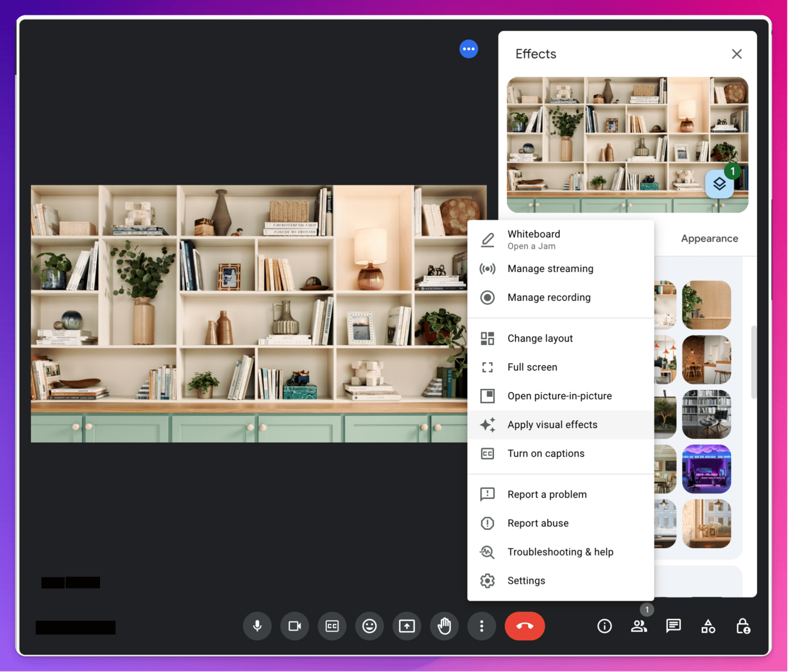Choose Report abuse
788x672 pixels.
tap(561, 523)
